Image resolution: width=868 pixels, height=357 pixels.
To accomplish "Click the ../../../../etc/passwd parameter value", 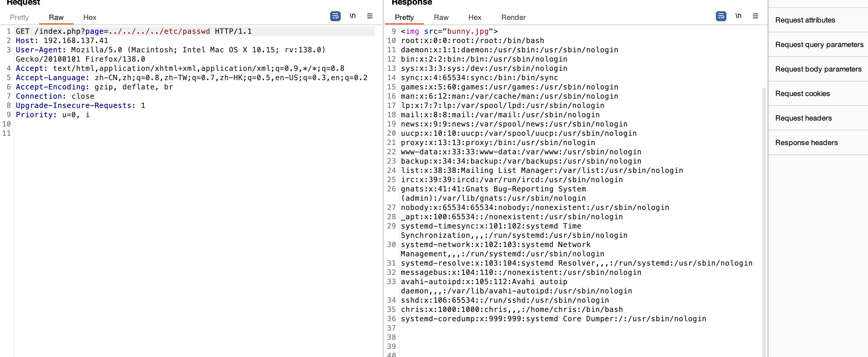I will point(159,31).
